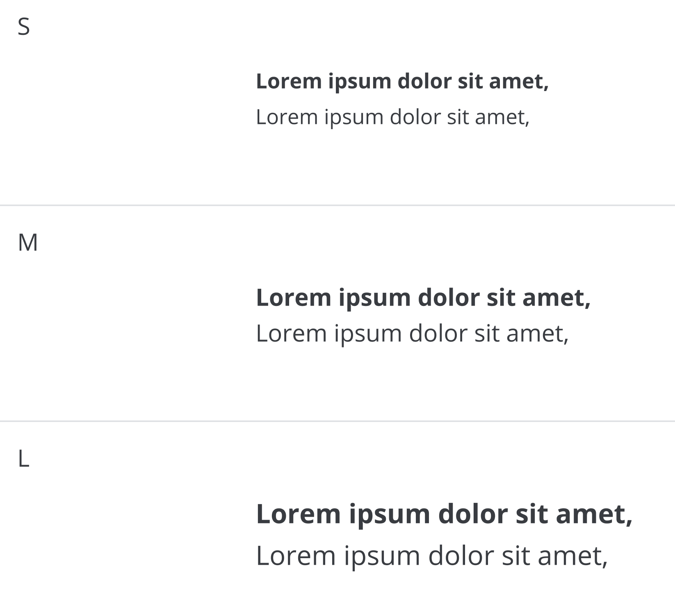Click the "S" size label
Screen dimensions: 675x616
[x=24, y=27]
